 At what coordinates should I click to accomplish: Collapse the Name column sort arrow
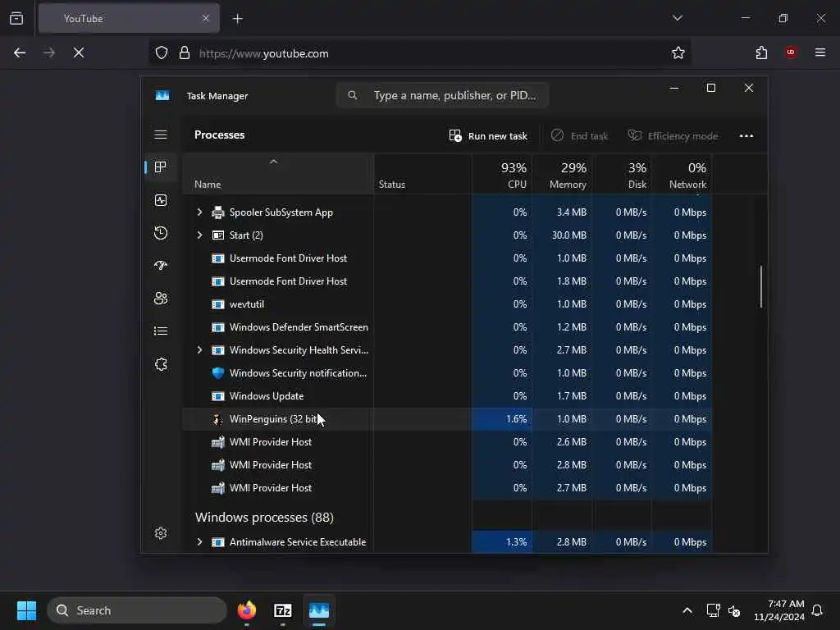coord(273,162)
